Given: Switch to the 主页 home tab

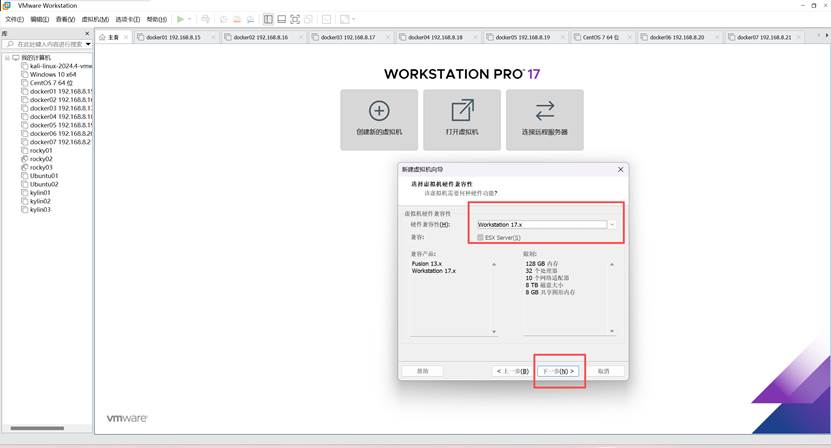Looking at the screenshot, I should point(113,37).
